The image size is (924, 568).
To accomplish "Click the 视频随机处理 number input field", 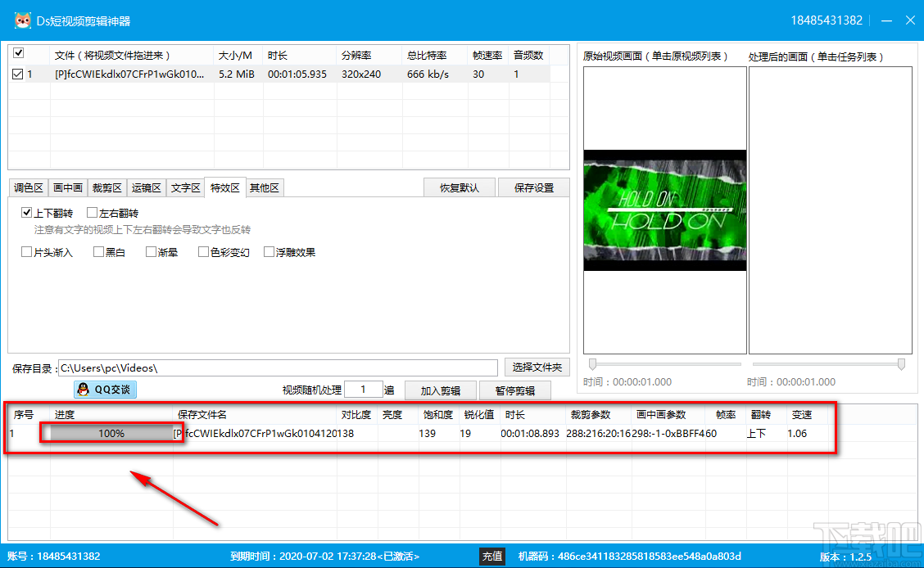I will [364, 389].
